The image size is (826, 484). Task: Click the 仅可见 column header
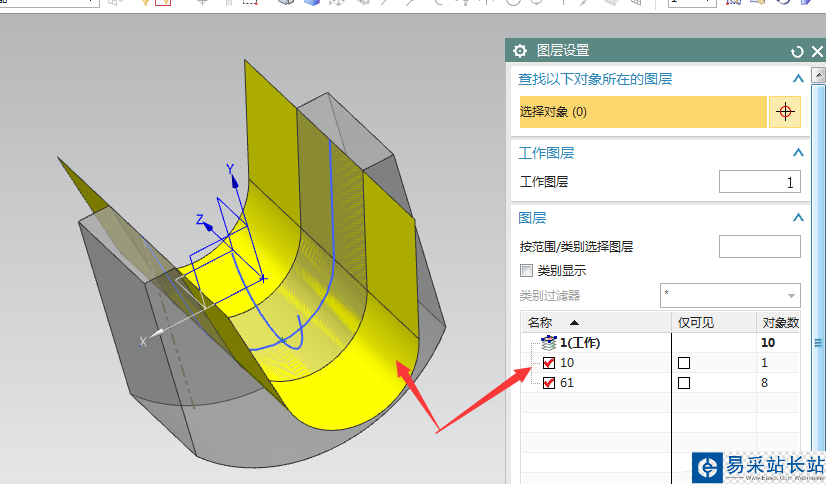(714, 322)
